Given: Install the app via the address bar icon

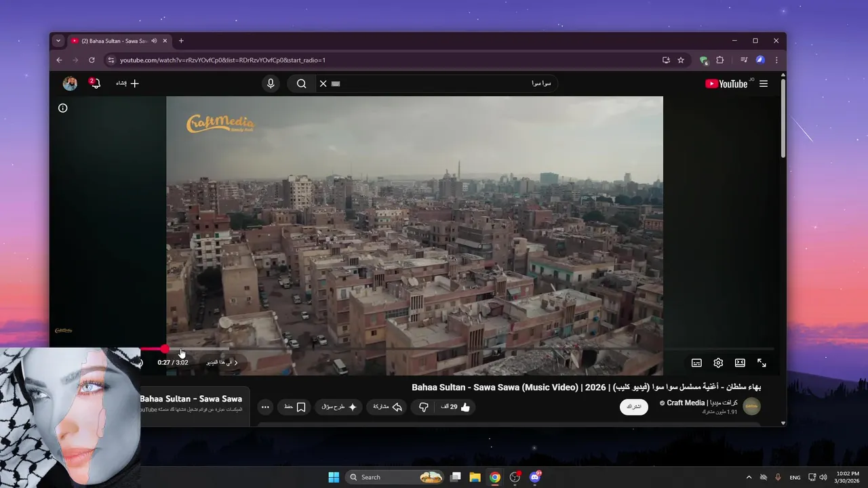Looking at the screenshot, I should 666,60.
